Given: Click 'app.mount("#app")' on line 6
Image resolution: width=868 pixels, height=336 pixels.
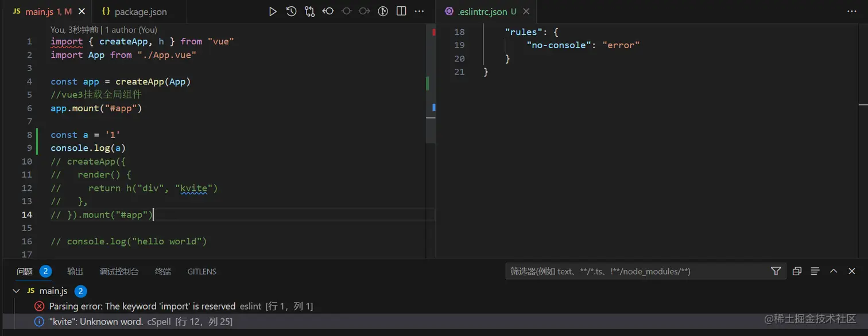Looking at the screenshot, I should click(x=96, y=108).
